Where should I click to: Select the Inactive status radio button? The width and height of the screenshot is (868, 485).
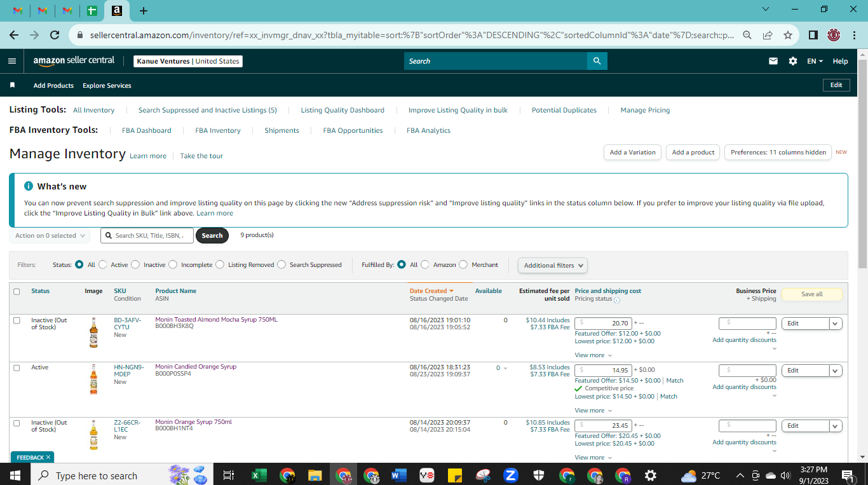[x=135, y=264]
